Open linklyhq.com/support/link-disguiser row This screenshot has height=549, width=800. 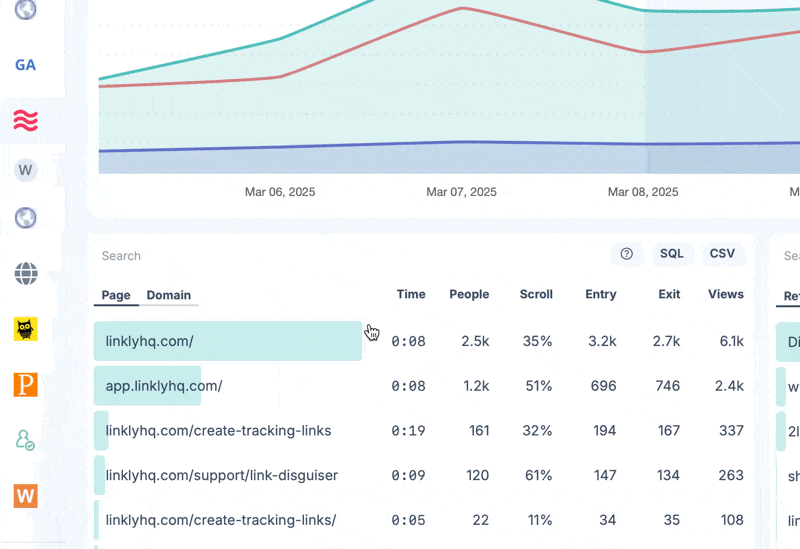(221, 475)
